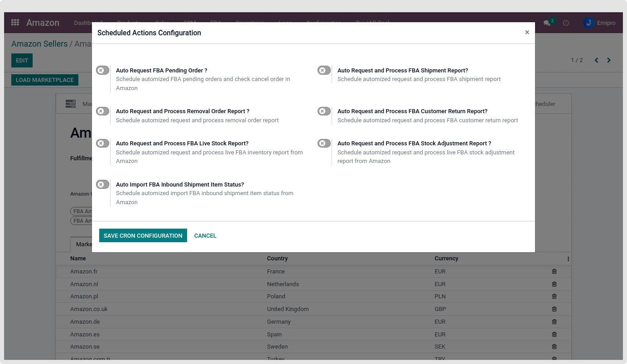The width and height of the screenshot is (627, 364).
Task: Go to the next seller record
Action: pos(609,60)
